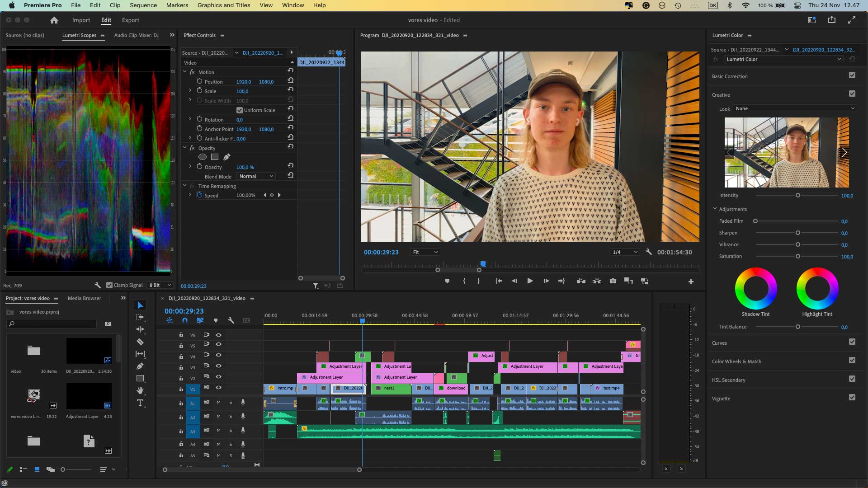Viewport: 868px width, 488px height.
Task: Enable Uniform Scale checkbox in Effect Controls
Action: 240,110
